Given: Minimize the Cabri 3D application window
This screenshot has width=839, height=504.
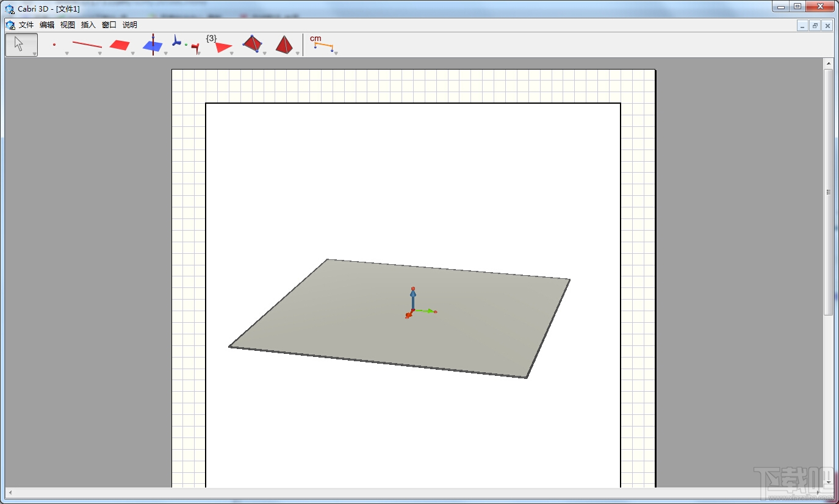Looking at the screenshot, I should click(781, 7).
